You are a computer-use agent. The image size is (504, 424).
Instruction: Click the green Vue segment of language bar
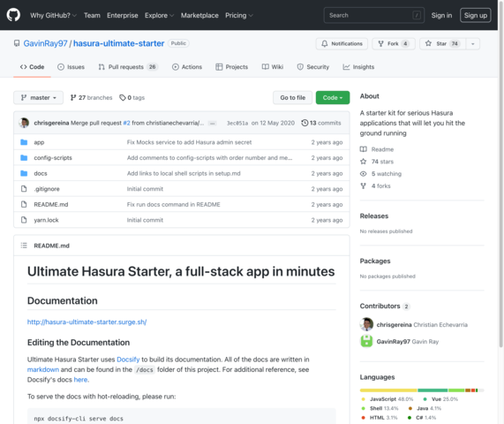pyautogui.click(x=433, y=390)
